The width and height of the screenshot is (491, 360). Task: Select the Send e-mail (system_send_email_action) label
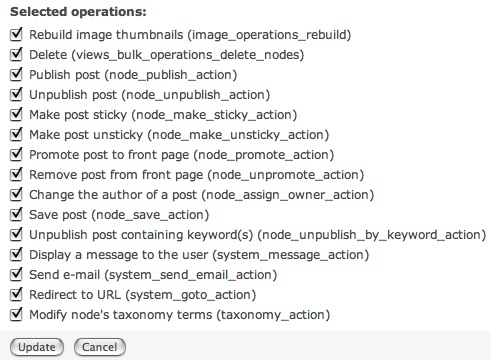click(x=153, y=275)
